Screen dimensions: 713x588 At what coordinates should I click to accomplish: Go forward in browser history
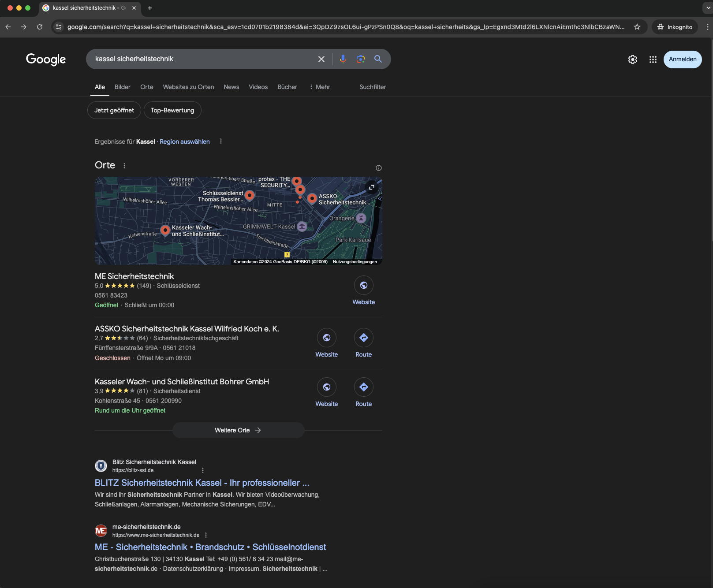[24, 27]
